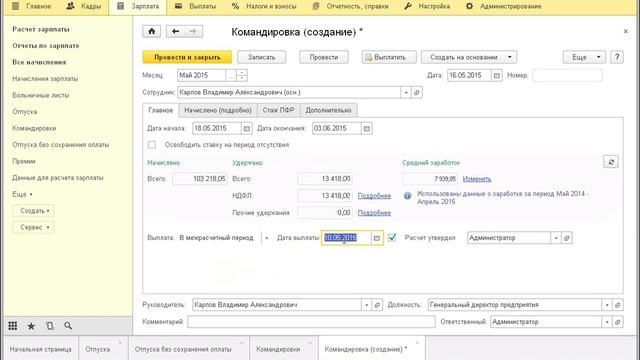Expand the Создать на основании dropdown
Viewport: 640px width, 360px height.
pyautogui.click(x=509, y=57)
